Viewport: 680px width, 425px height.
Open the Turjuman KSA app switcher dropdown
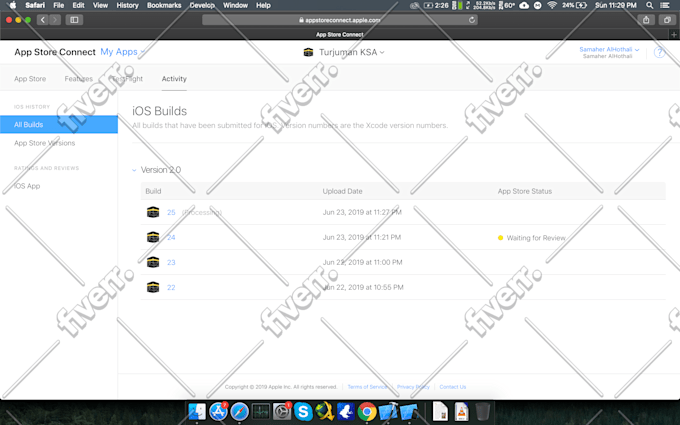click(352, 52)
